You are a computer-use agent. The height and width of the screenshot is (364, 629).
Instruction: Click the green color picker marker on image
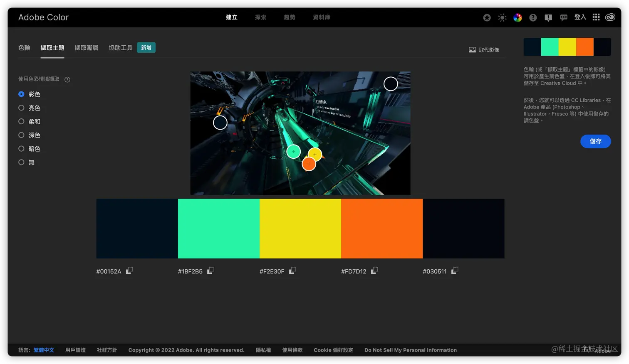click(294, 152)
